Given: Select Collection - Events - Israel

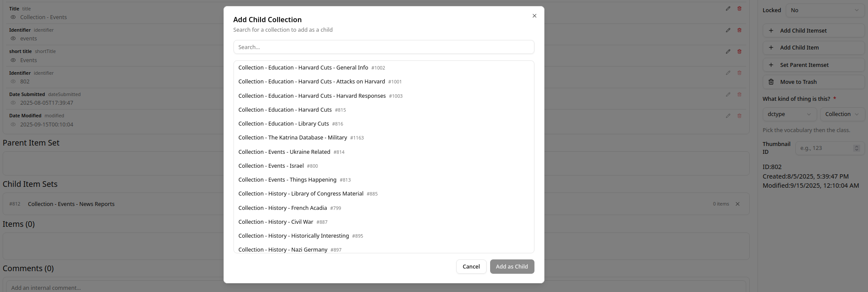Looking at the screenshot, I should click(x=384, y=166).
